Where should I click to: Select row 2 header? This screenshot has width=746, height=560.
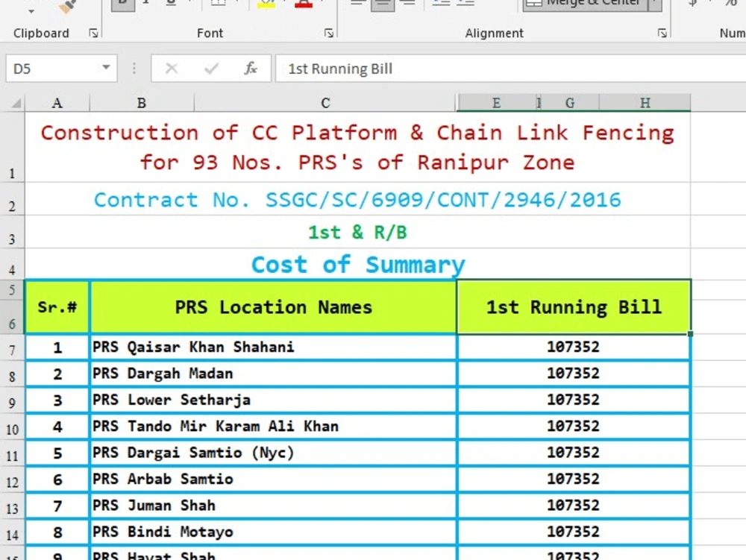point(13,198)
